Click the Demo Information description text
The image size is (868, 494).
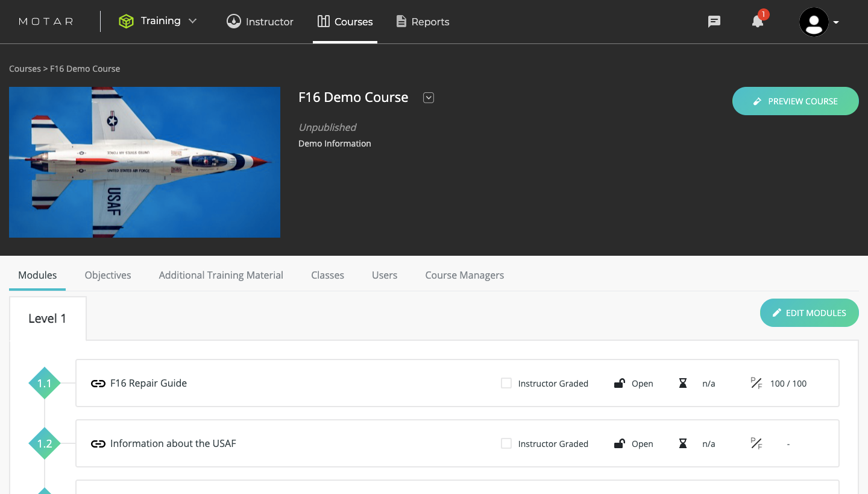point(335,144)
